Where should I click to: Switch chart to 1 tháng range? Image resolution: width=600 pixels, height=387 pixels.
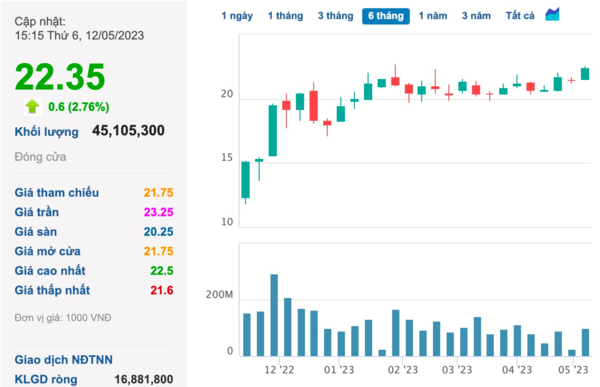click(x=285, y=16)
